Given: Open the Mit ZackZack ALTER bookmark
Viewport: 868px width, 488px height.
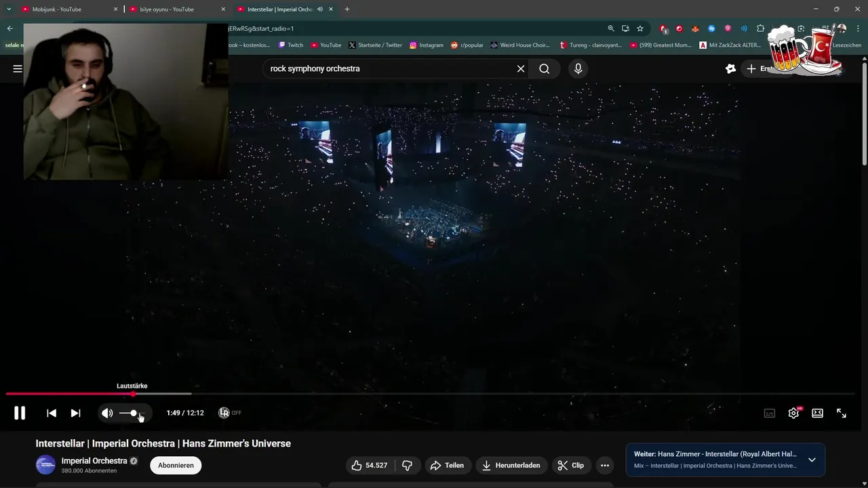Looking at the screenshot, I should 730,45.
